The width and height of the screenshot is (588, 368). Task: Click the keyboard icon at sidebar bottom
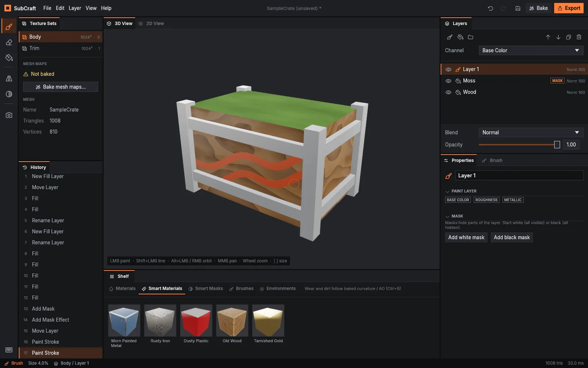click(x=9, y=350)
